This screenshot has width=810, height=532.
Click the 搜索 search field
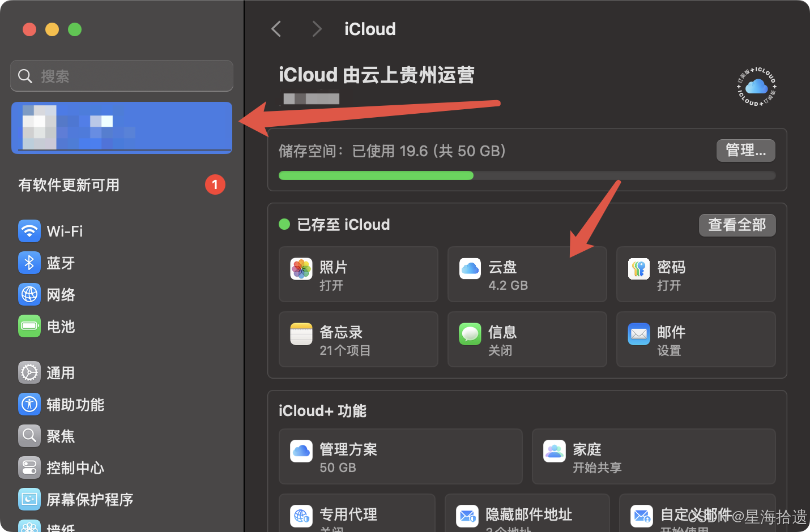click(x=122, y=76)
